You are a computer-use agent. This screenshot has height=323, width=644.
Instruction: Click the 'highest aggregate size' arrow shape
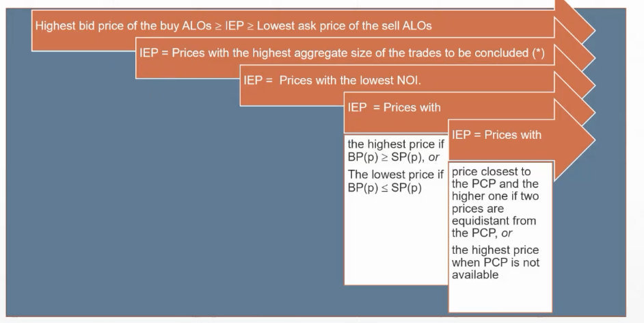342,53
